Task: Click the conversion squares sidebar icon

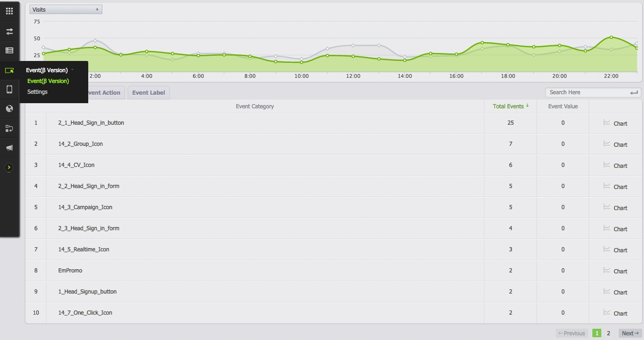Action: [9, 128]
